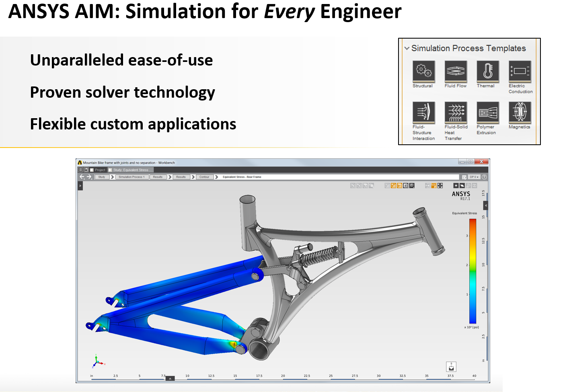Click Simulation Process 1 breadcrumb

point(131,177)
